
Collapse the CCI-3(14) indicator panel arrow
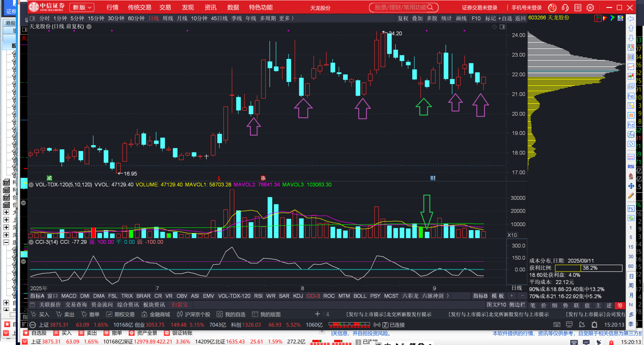tap(31, 242)
